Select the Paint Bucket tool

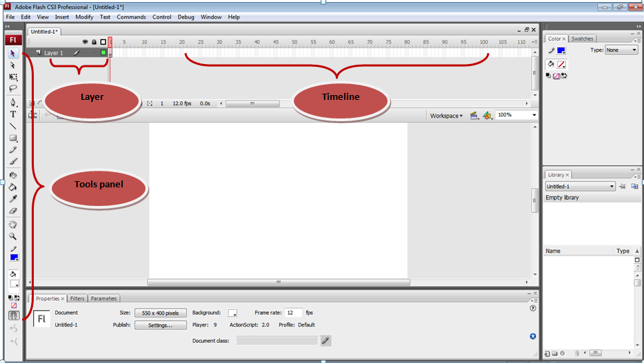(x=13, y=187)
